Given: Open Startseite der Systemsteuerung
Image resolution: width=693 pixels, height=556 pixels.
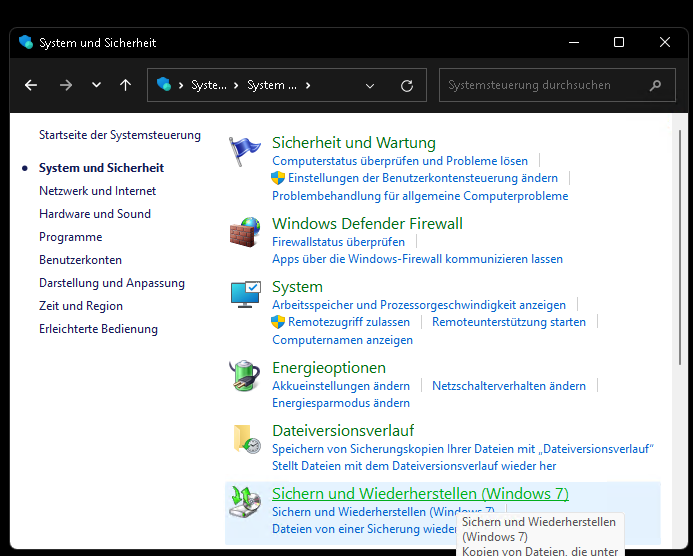Looking at the screenshot, I should coord(120,135).
